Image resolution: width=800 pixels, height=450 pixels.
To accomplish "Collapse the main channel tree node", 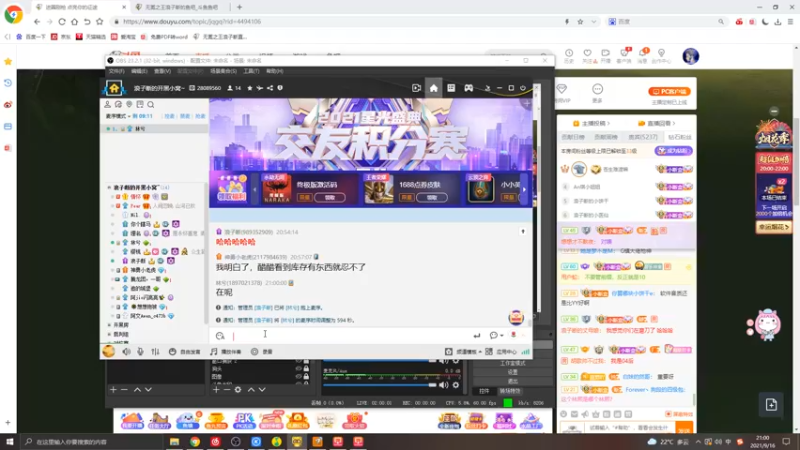I will click(x=109, y=188).
